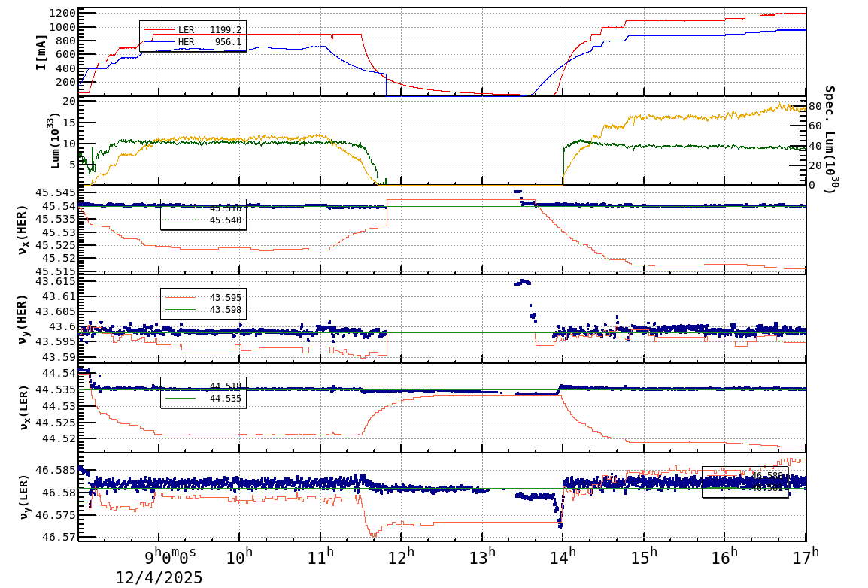Viewport: 868px width, 588px height.
Task: Click the 46.585 tick label
Action: [x=56, y=471]
